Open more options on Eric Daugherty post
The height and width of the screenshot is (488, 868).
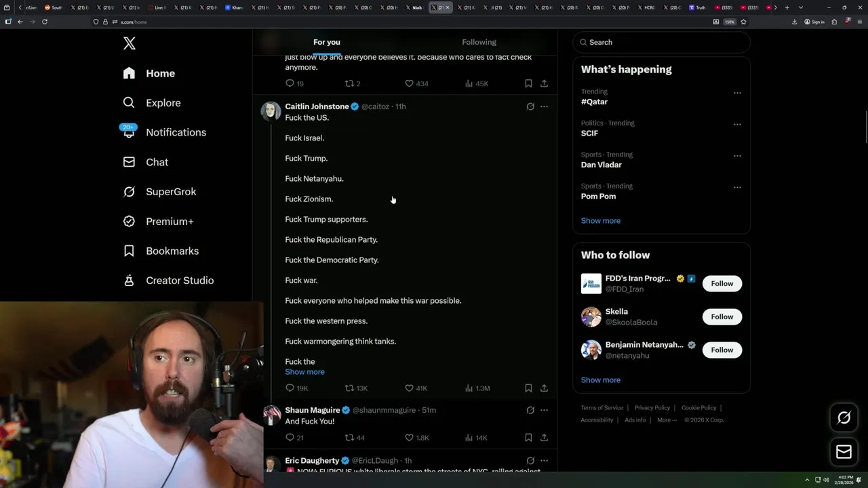[544, 461]
